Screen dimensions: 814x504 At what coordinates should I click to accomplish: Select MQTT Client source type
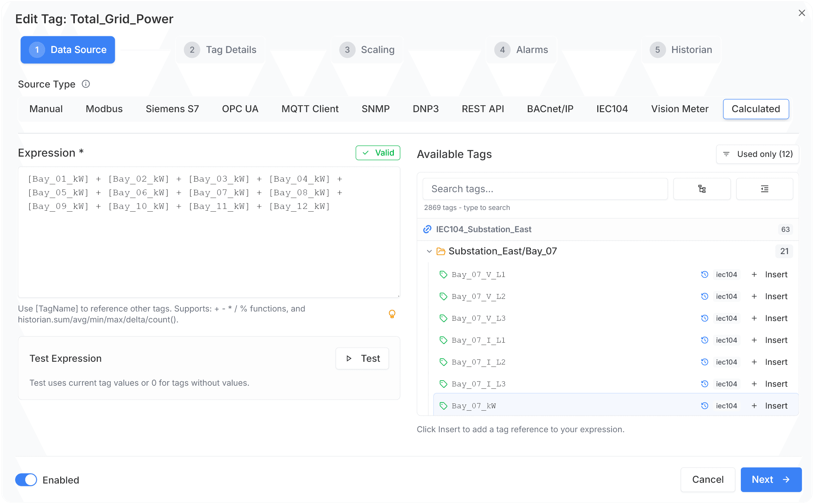(x=310, y=109)
